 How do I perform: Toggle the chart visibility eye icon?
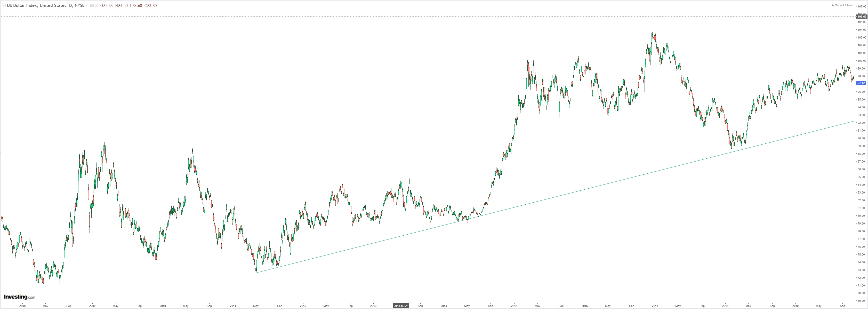(x=92, y=5)
